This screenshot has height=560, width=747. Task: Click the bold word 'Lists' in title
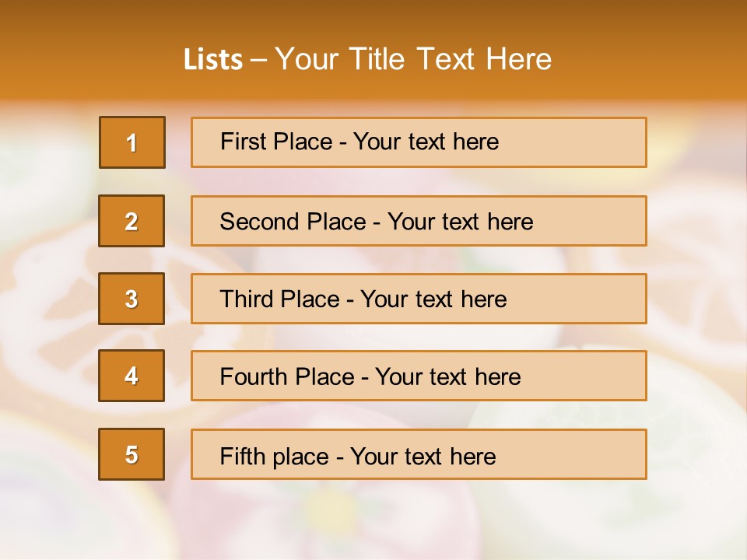pos(213,60)
